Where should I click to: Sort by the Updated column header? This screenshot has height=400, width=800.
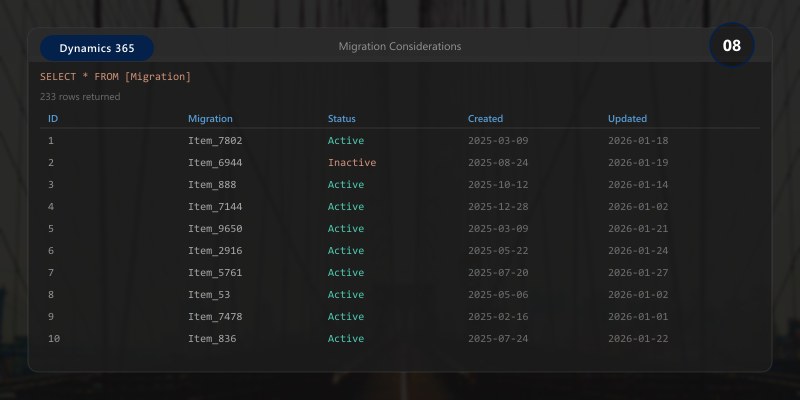click(627, 118)
